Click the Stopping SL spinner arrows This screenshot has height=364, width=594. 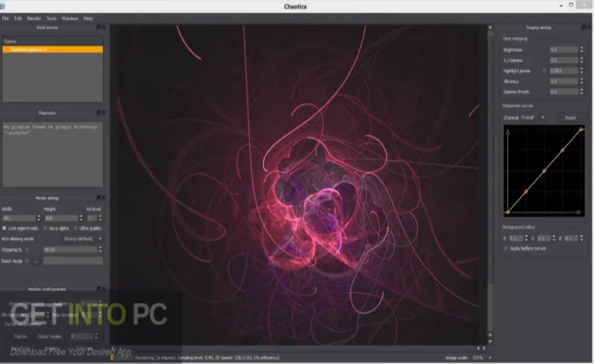(x=100, y=250)
